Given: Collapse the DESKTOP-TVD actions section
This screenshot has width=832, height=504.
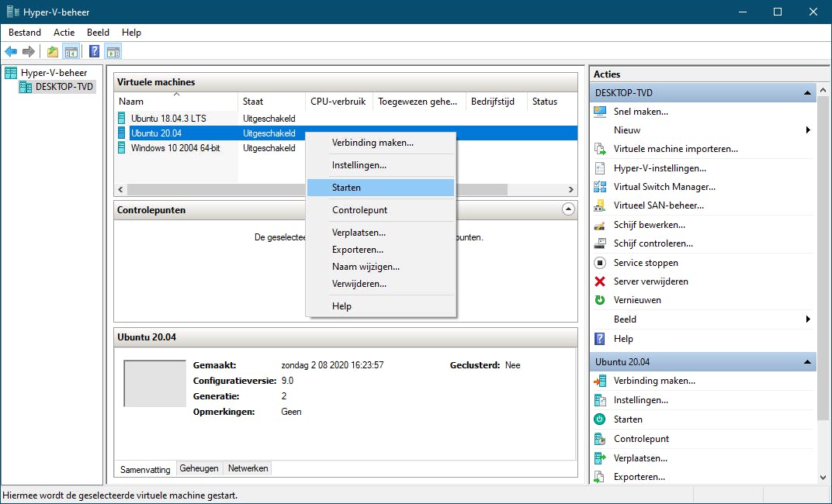Looking at the screenshot, I should pos(807,93).
